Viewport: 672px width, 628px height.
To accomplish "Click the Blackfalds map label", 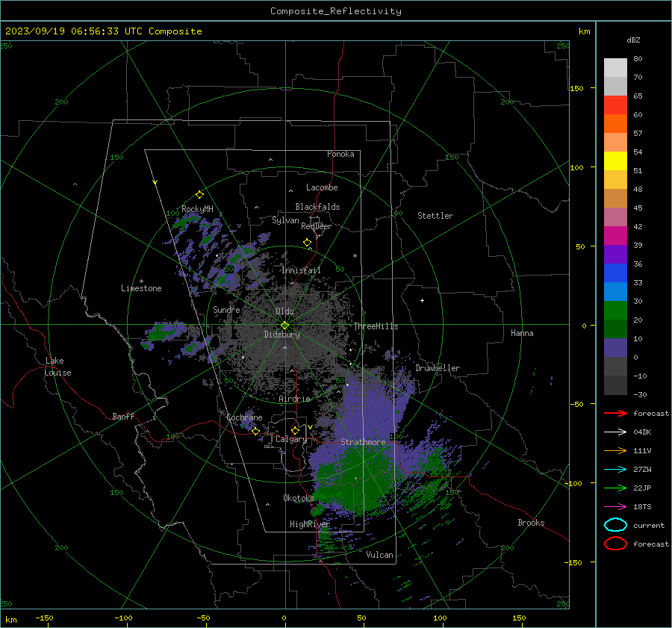I will click(x=317, y=207).
